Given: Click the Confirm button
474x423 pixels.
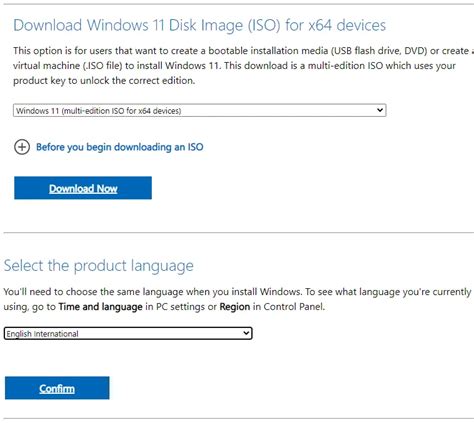Looking at the screenshot, I should pos(57,388).
